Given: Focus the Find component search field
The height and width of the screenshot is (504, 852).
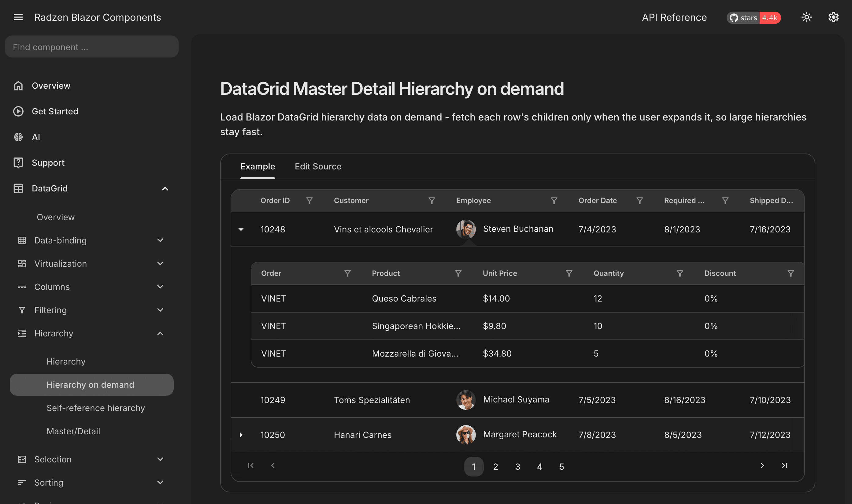Looking at the screenshot, I should (92, 47).
